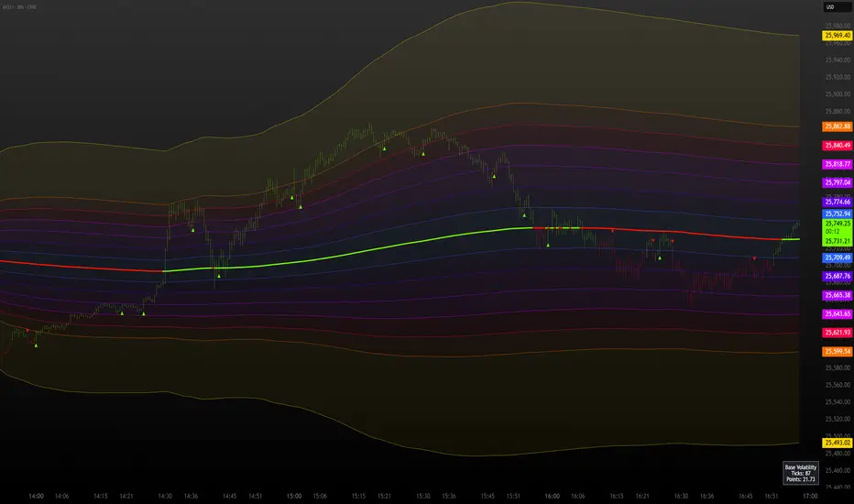Click the 25,520.00 price scale value

[838, 419]
